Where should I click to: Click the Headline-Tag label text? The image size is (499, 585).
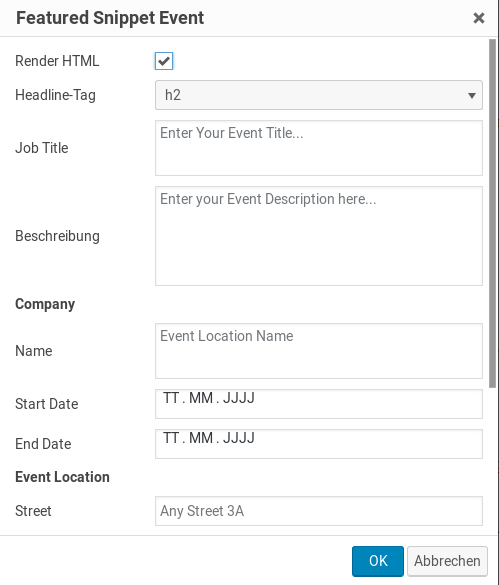point(55,95)
